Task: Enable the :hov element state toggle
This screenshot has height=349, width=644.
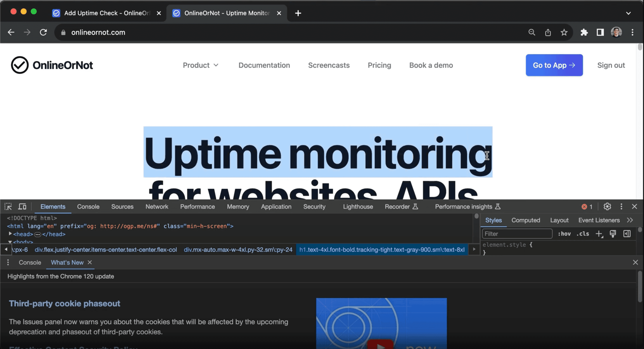Action: pyautogui.click(x=564, y=234)
